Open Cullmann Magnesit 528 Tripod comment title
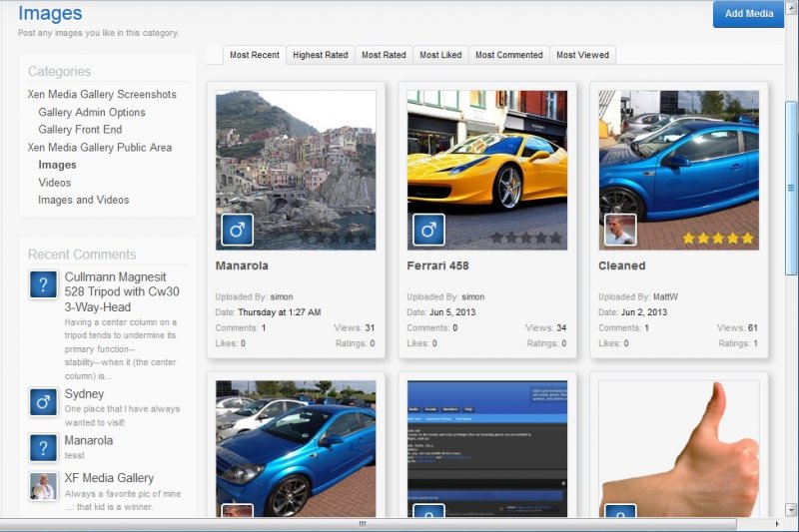This screenshot has width=799, height=532. [x=122, y=291]
